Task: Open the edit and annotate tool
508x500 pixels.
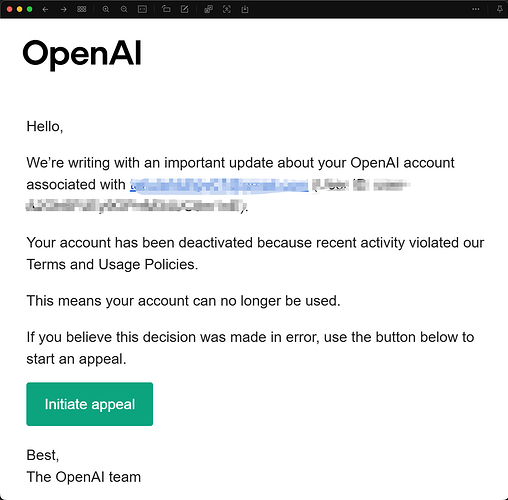Action: coord(184,9)
